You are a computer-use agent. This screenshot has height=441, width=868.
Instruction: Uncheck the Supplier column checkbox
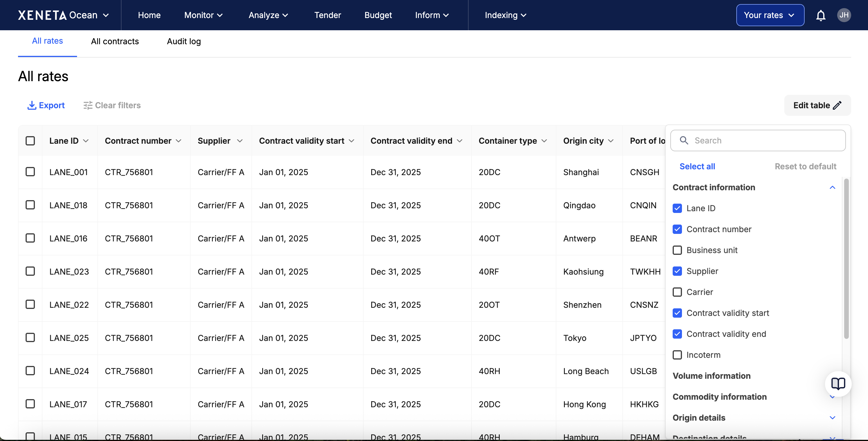[677, 271]
